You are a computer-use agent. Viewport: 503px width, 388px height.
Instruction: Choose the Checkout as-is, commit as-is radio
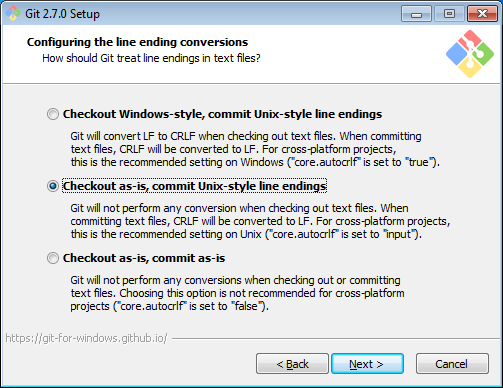tap(53, 258)
